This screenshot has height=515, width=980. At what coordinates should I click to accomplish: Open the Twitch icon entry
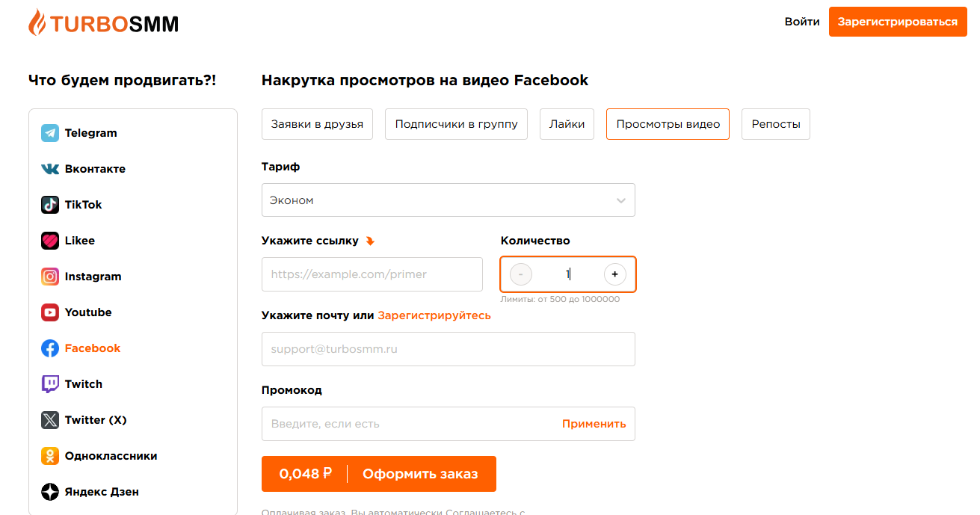50,384
